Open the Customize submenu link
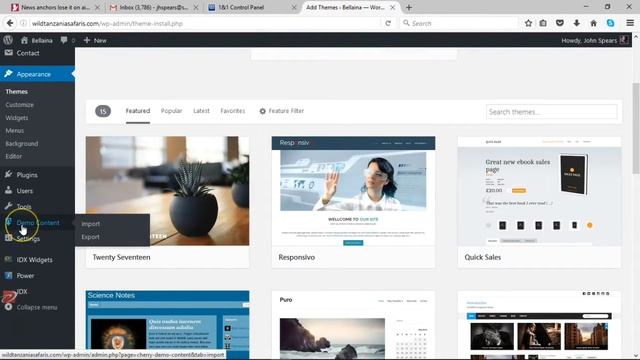640x360 pixels. 20,104
